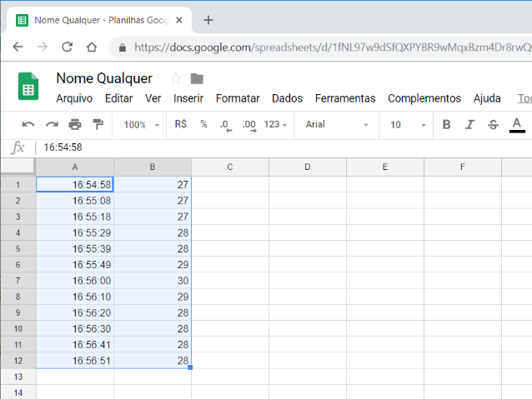
Task: Open browser home page
Action: 92,47
